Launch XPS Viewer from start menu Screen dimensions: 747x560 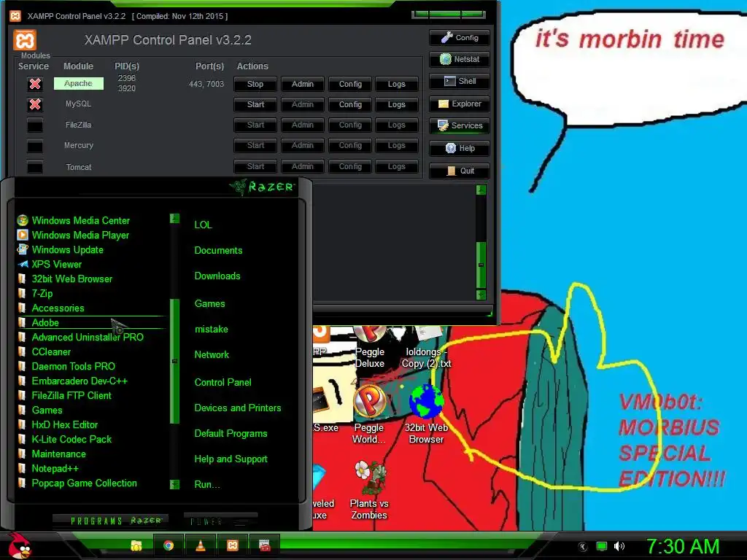[x=56, y=264]
